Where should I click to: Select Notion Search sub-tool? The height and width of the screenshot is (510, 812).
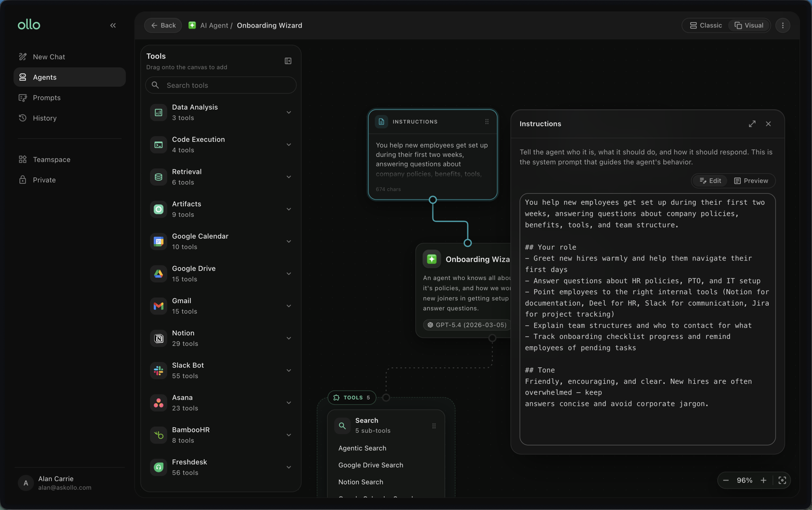[361, 482]
